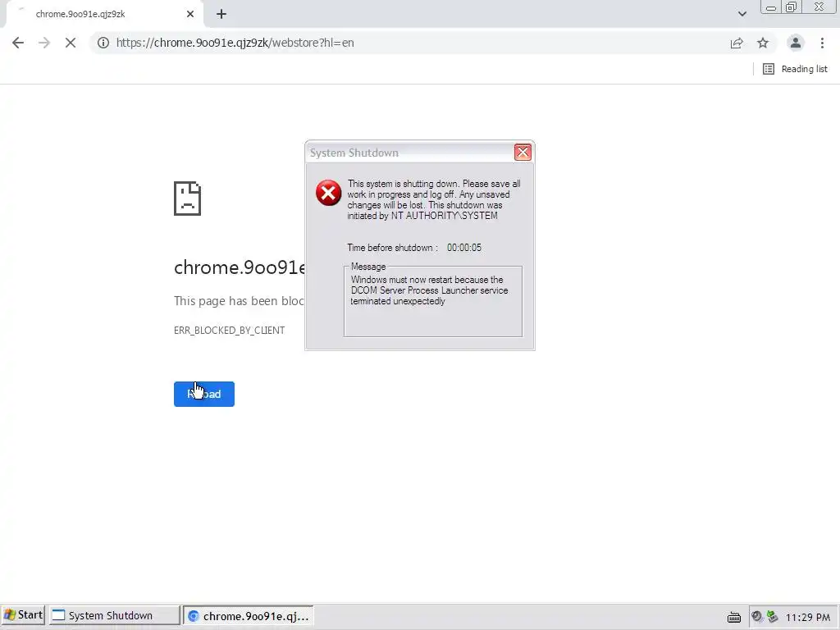840x630 pixels.
Task: Click "This page has been bloc" text
Action: point(239,300)
